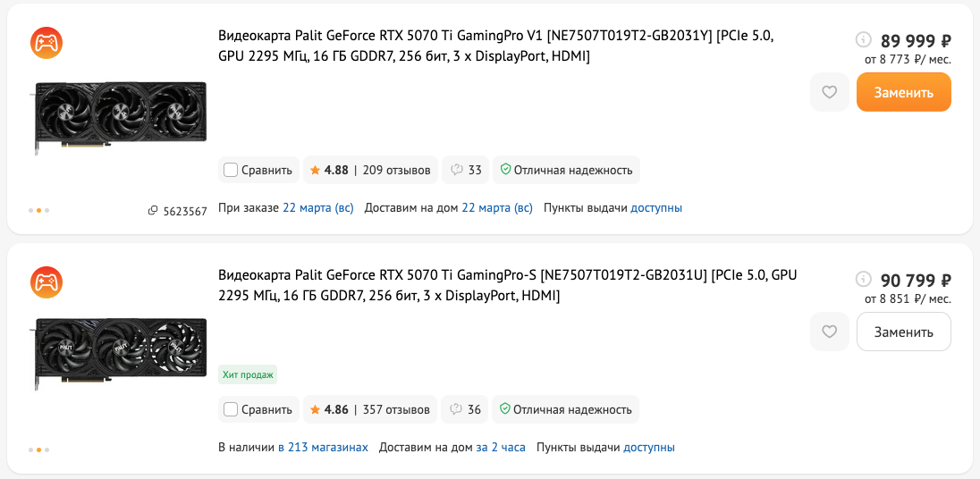Add GamingPro-S to favorites with the heart icon

830,332
